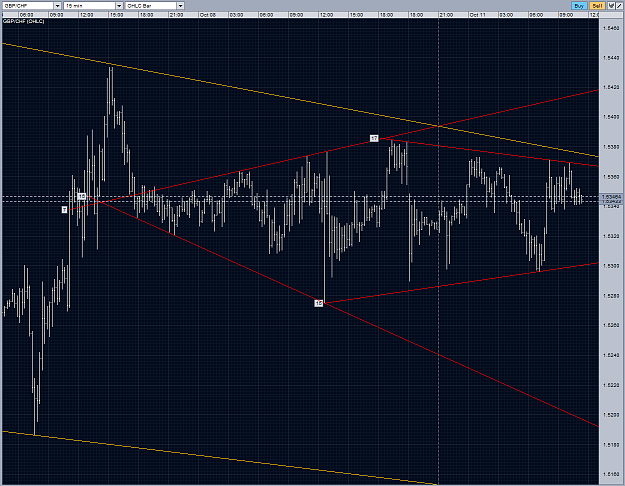Viewport: 625px width, 486px height.
Task: Select trendline marker labeled 7
Action: (x=64, y=210)
